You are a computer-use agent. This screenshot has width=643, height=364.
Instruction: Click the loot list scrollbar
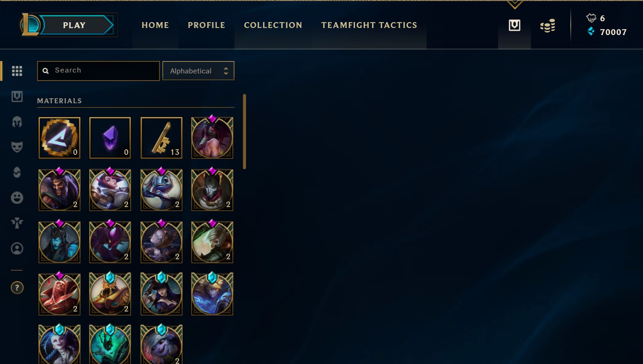[244, 131]
